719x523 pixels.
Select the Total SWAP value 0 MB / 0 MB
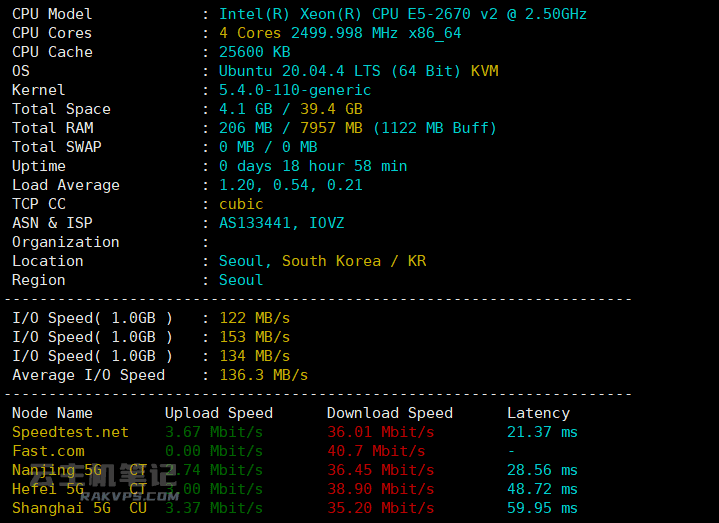coord(268,147)
